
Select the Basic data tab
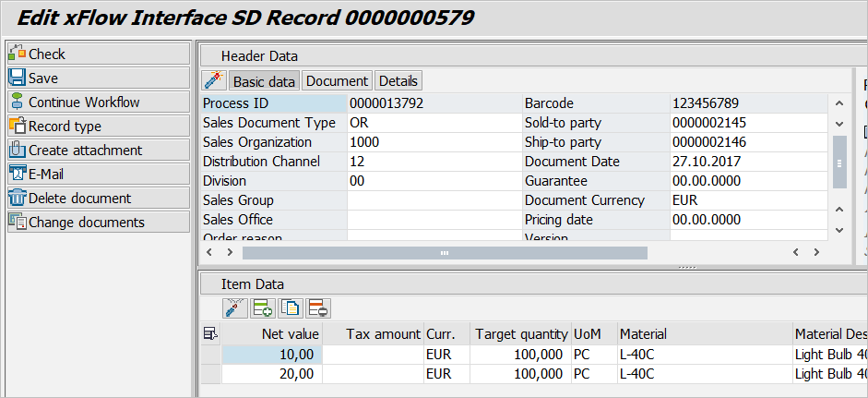pos(264,81)
